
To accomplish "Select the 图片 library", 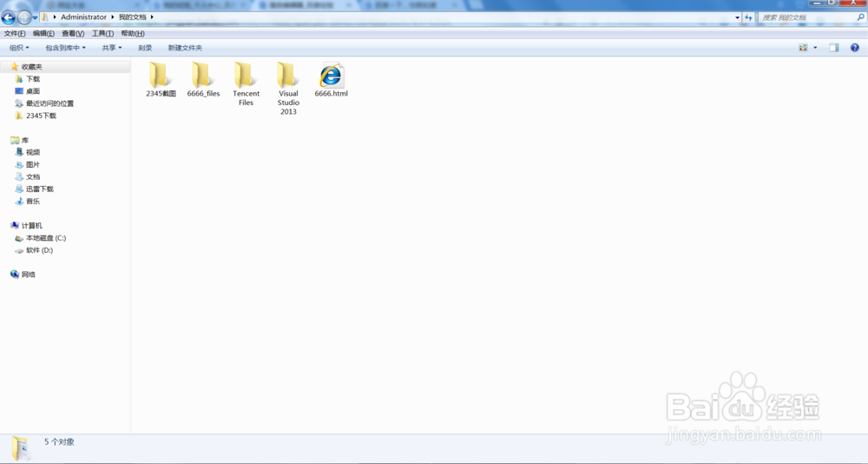I will tap(33, 164).
